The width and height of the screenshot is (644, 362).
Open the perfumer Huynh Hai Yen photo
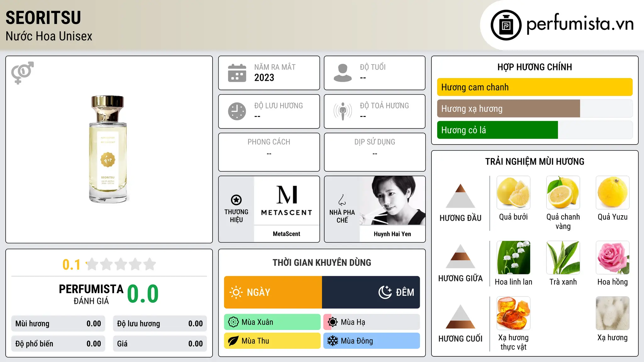(x=392, y=200)
